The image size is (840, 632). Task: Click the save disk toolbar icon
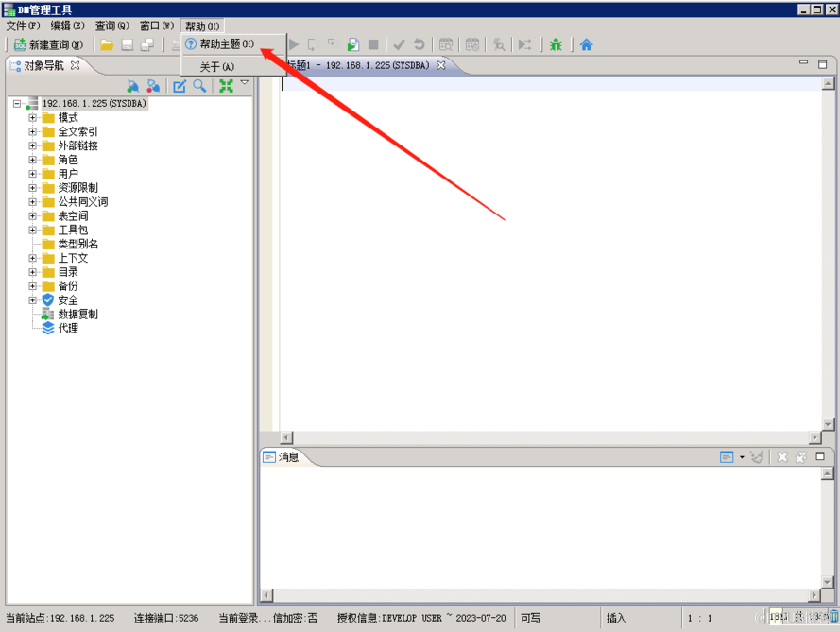tap(127, 45)
